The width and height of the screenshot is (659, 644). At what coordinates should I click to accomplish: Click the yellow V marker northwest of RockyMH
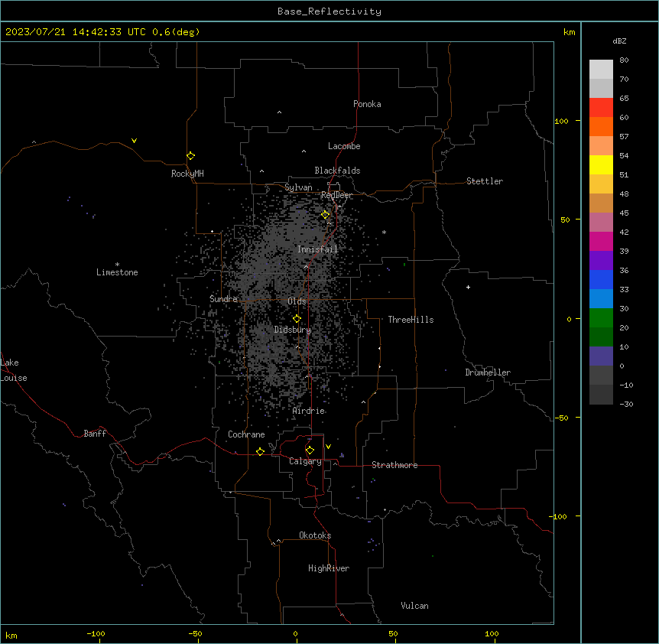click(134, 141)
